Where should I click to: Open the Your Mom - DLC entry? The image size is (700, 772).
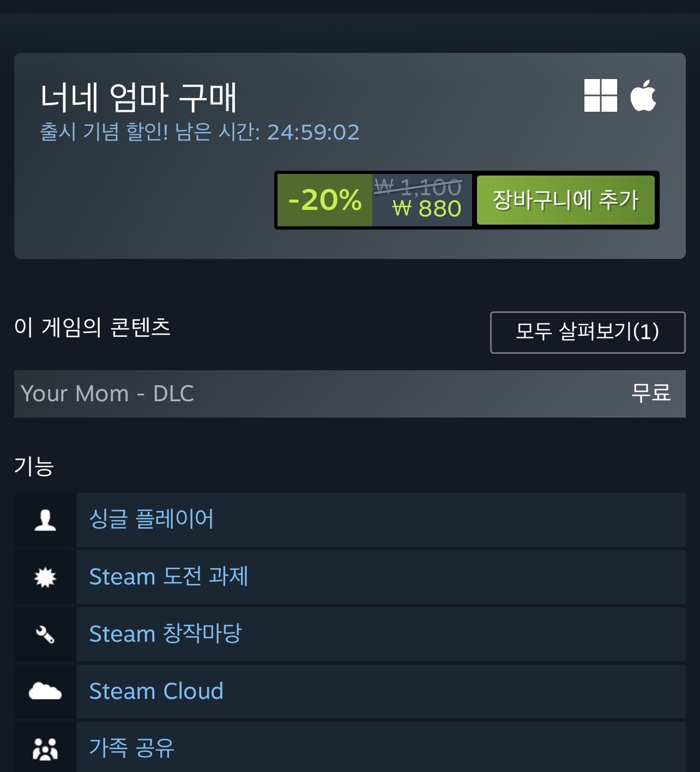click(349, 394)
